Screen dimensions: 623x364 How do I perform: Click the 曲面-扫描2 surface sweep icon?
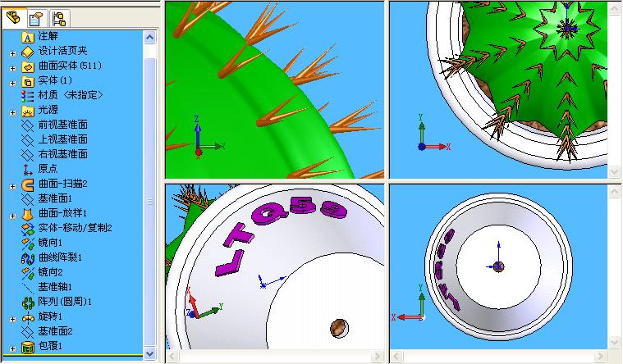27,184
